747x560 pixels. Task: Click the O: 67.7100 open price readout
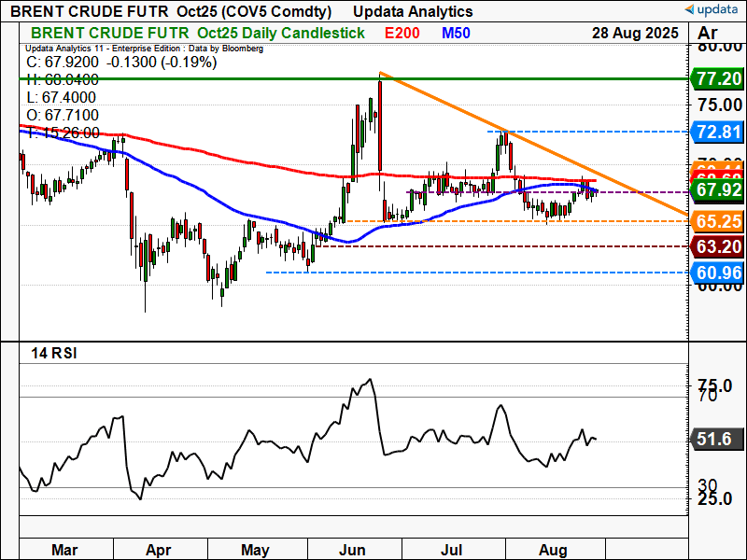[63, 115]
